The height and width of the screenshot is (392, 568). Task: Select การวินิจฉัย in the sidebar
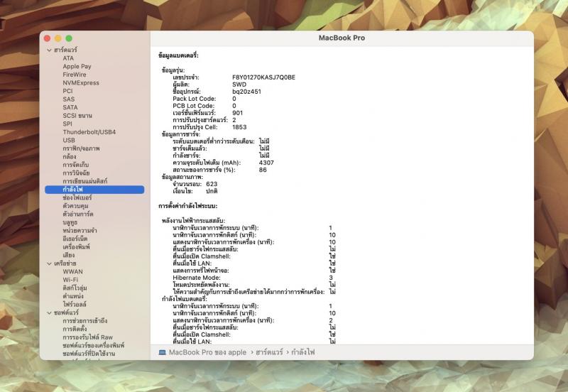(x=76, y=173)
